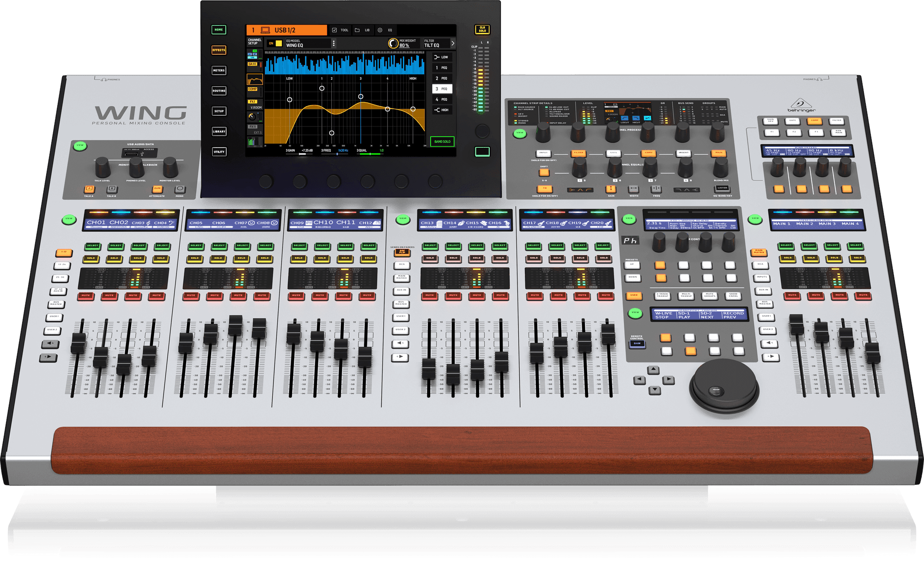
Task: Open the LIBRARY screen
Action: click(x=219, y=132)
